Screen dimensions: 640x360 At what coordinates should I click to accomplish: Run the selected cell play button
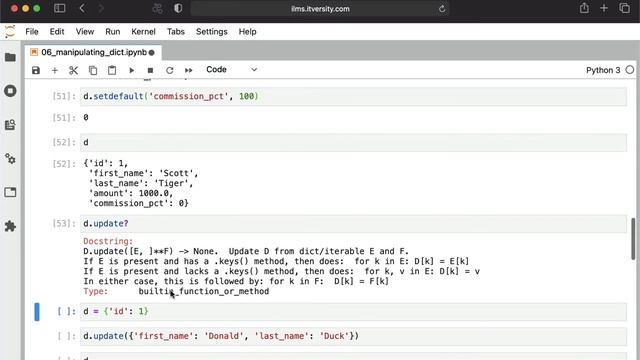(x=131, y=70)
